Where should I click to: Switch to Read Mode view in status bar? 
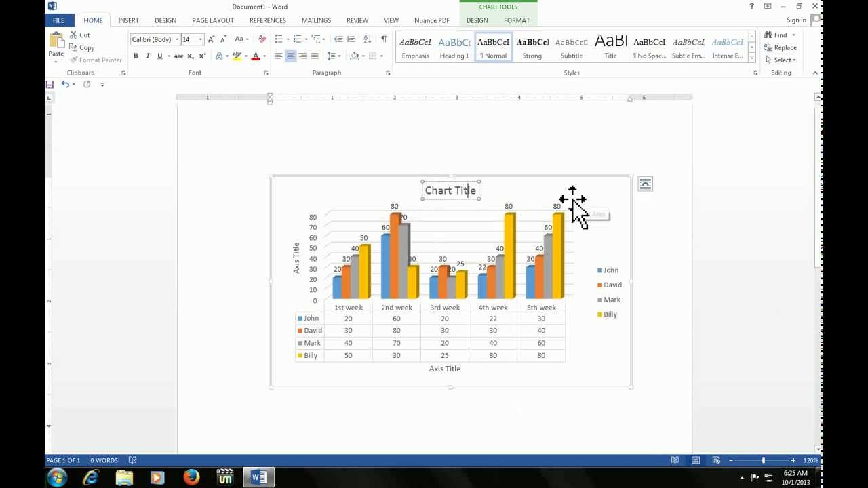pyautogui.click(x=675, y=461)
